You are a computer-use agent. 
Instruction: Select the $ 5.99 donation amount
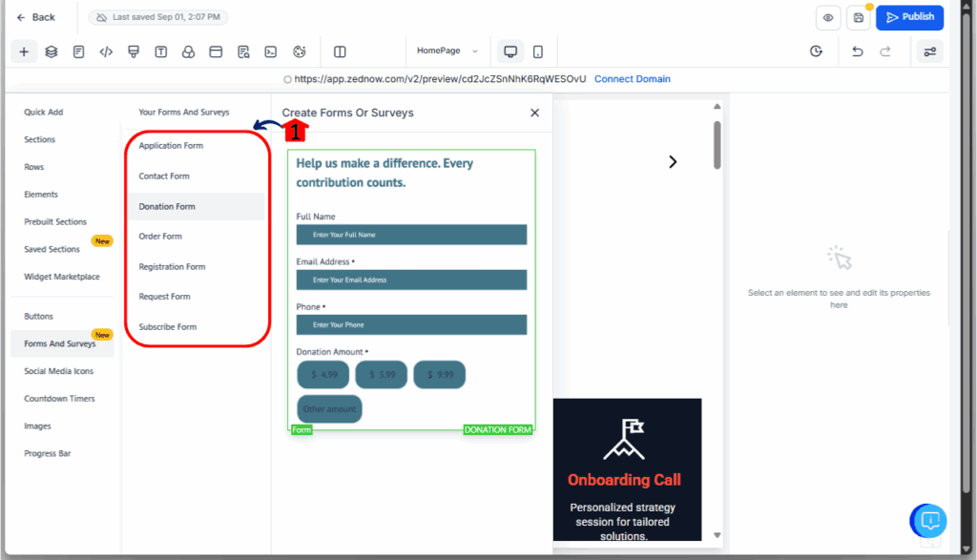tap(382, 374)
